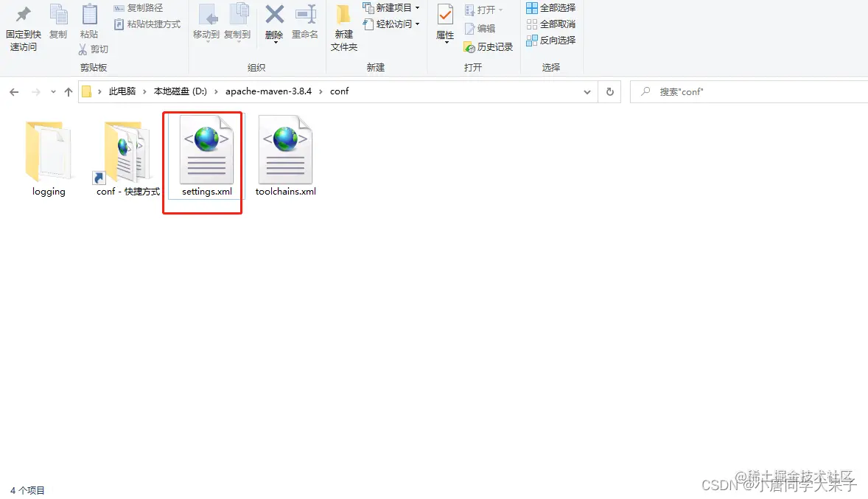This screenshot has height=499, width=868.
Task: Click the History (历史记录) icon
Action: (x=469, y=48)
